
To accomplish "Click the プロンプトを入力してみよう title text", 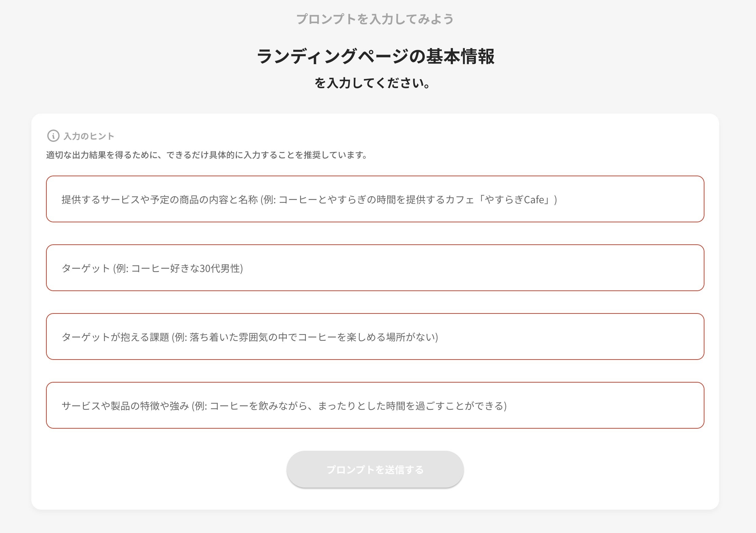I will coord(375,19).
